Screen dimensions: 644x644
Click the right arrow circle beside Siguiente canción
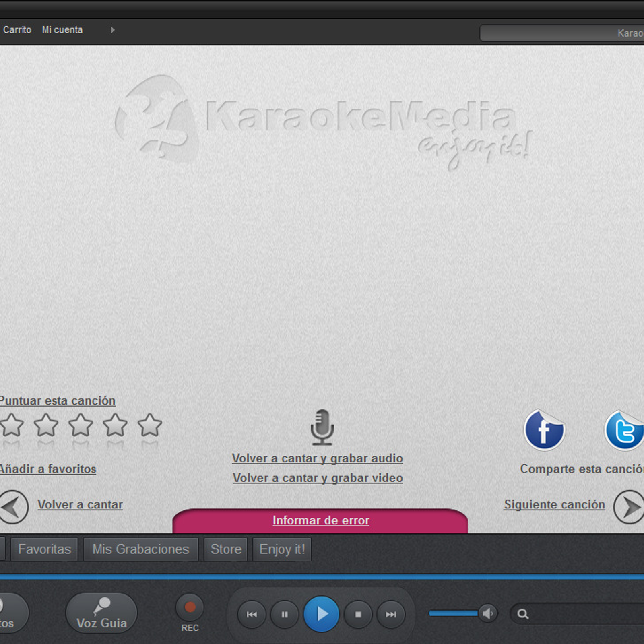[x=629, y=507]
